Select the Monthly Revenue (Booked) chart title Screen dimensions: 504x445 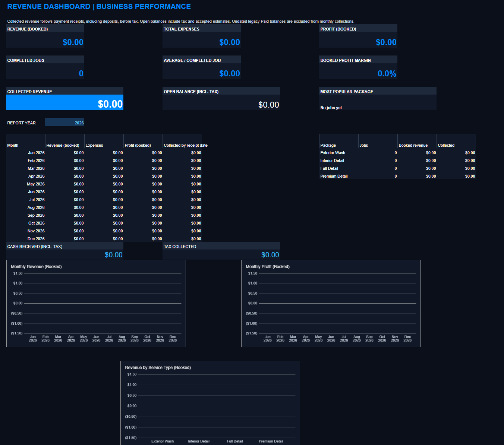pos(36,267)
